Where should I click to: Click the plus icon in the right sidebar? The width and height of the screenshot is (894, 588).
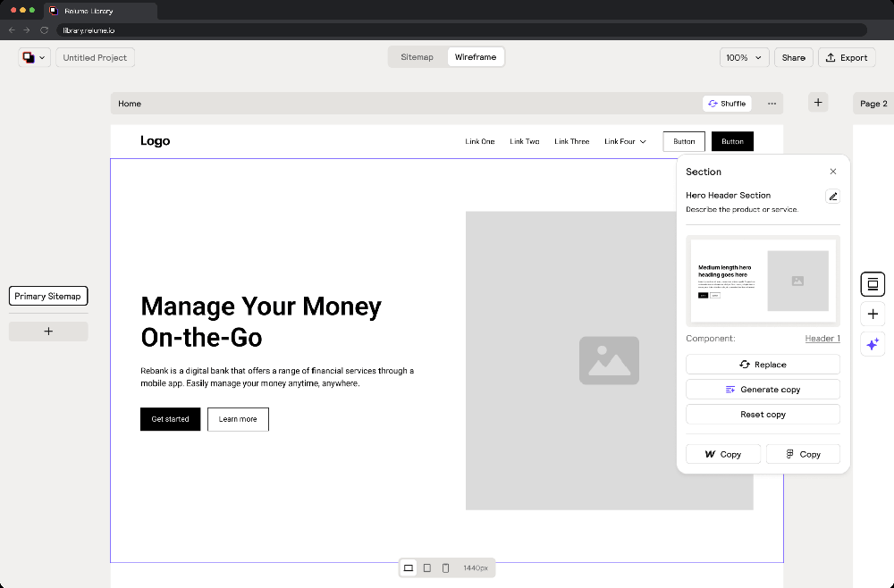coord(873,314)
